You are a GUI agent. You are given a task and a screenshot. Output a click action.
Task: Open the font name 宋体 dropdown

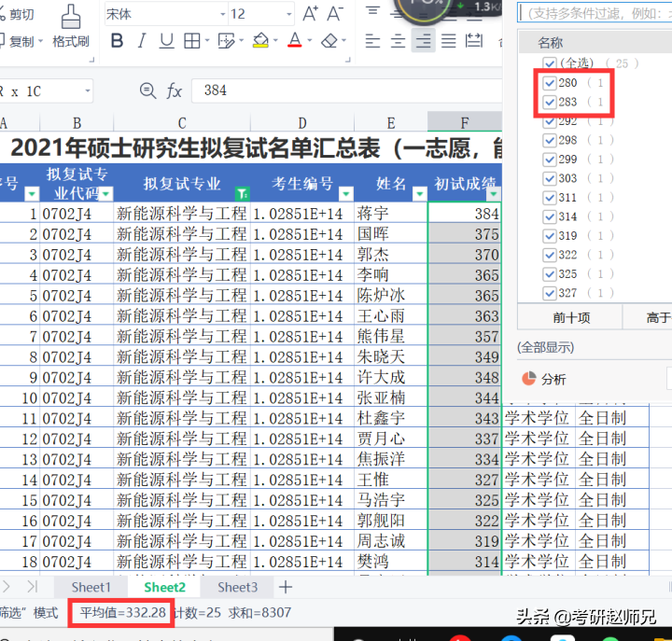point(223,15)
